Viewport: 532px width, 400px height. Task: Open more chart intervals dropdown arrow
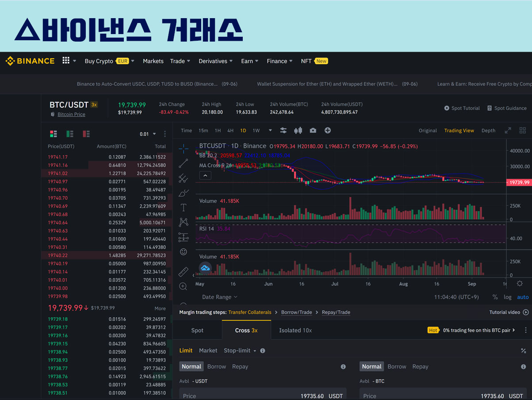click(270, 131)
